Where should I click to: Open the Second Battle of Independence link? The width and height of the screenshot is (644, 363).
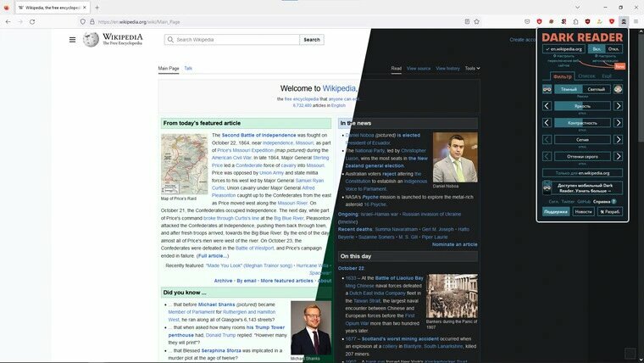point(258,135)
